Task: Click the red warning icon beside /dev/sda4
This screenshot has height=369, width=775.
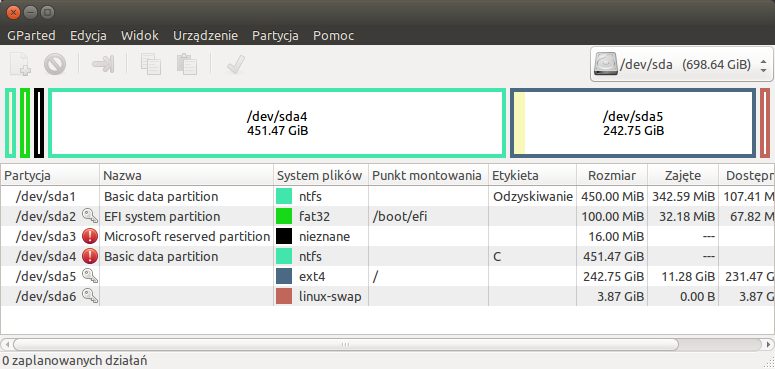Action: coord(89,256)
